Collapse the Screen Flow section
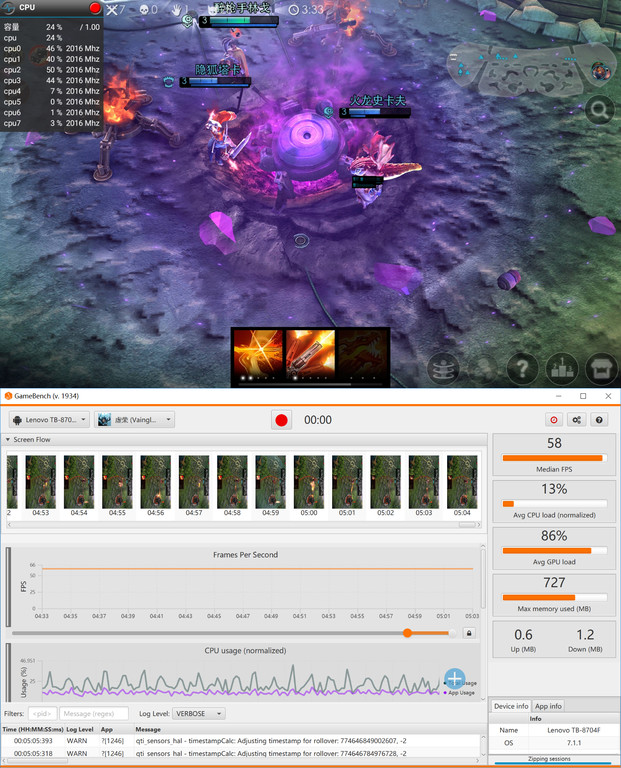621x768 pixels. [x=8, y=440]
